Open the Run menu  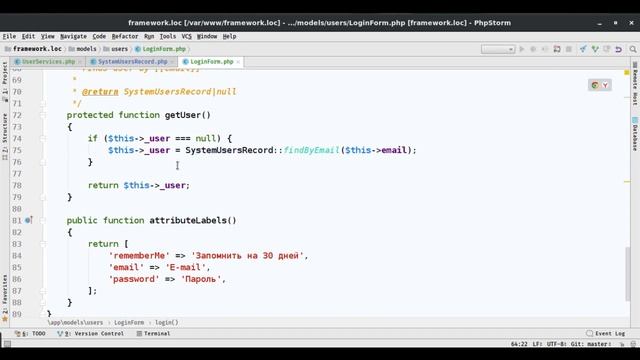[149, 36]
